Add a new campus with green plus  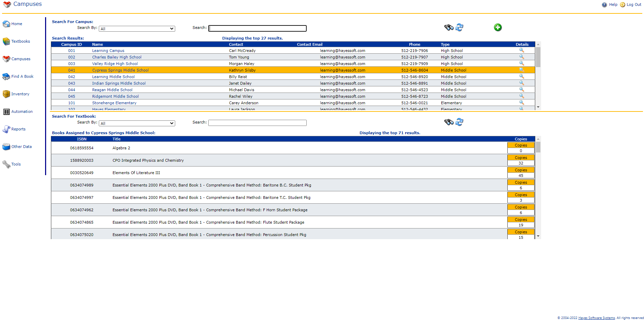(x=498, y=27)
